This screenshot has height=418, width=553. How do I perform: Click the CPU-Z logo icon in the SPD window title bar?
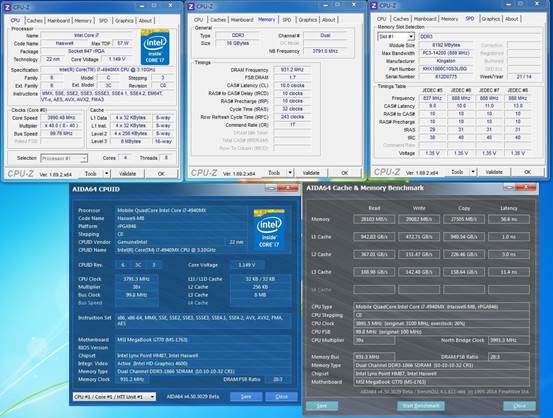click(374, 5)
